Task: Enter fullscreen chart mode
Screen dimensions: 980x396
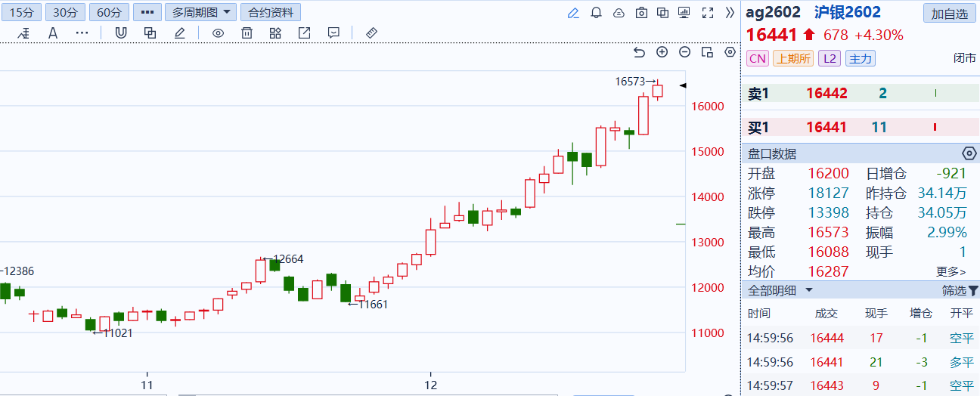Action: tap(708, 13)
